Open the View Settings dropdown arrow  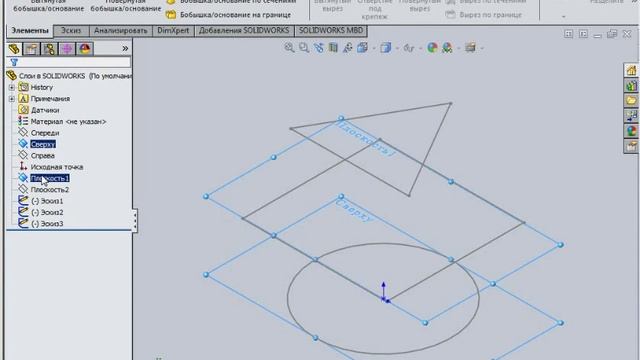(482, 49)
